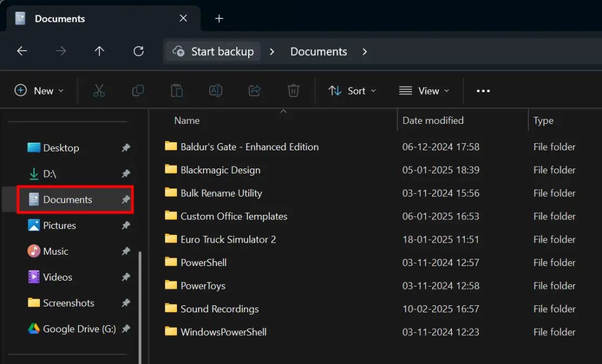Close the Documents tab
This screenshot has width=602, height=364.
183,18
